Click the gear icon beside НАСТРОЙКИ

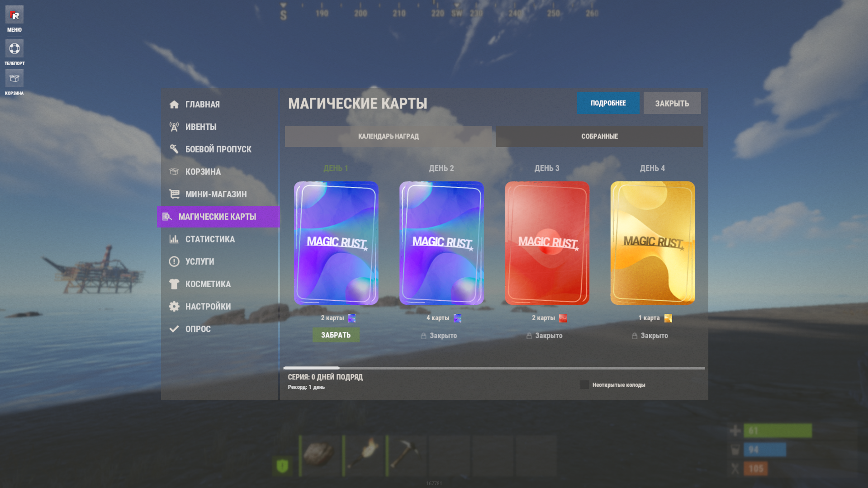(x=174, y=306)
